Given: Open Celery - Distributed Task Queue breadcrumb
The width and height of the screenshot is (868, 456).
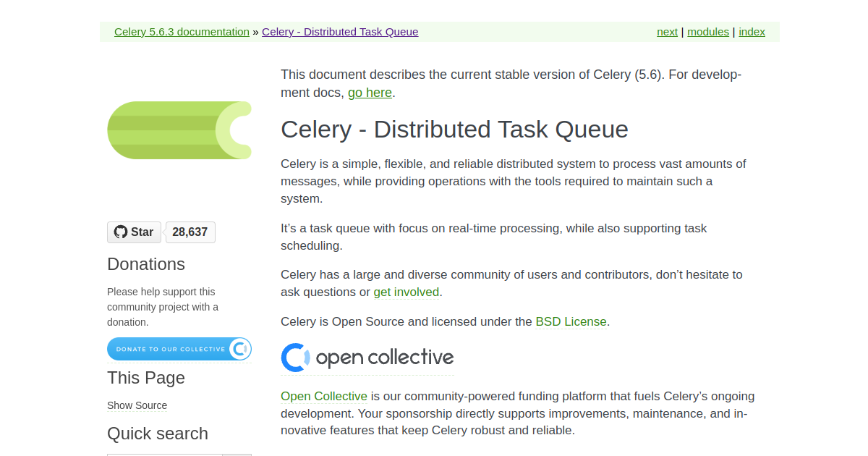Looking at the screenshot, I should (340, 32).
